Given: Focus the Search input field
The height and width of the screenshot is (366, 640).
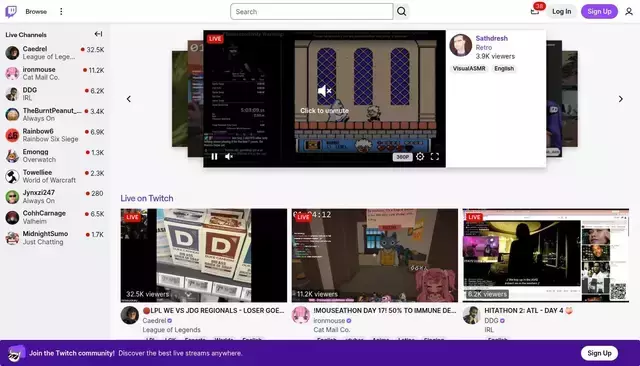Looking at the screenshot, I should coord(311,11).
